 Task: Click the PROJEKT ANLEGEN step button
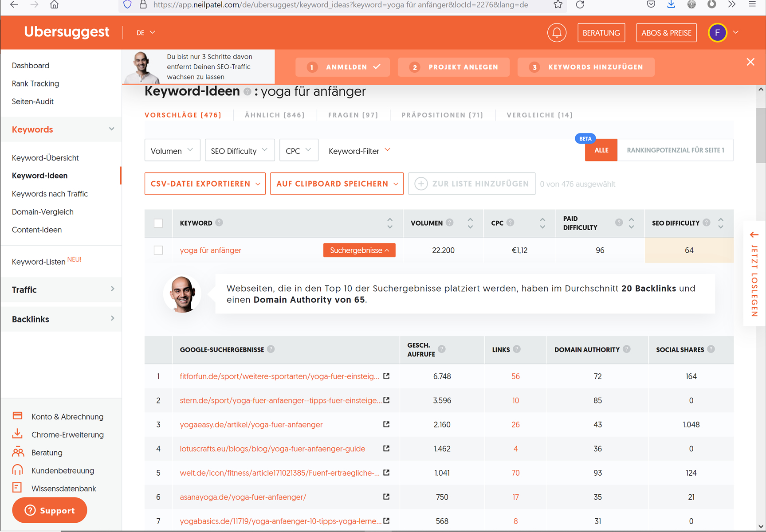pyautogui.click(x=453, y=67)
